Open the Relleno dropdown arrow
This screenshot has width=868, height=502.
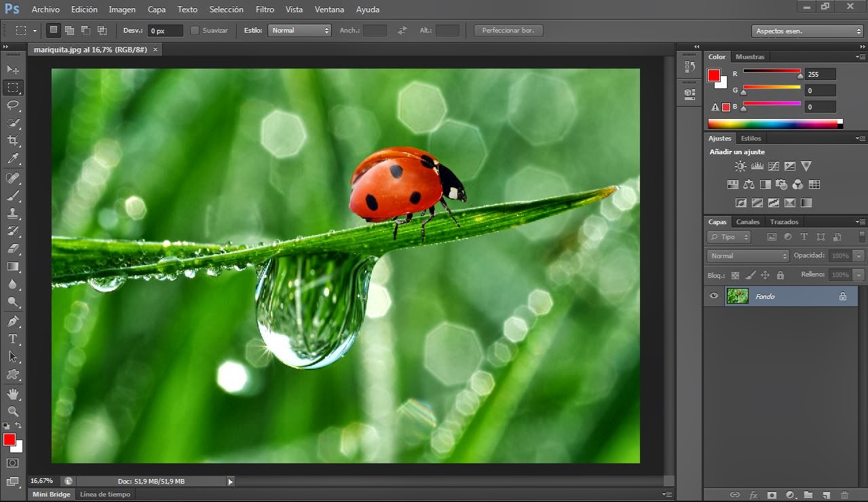[x=858, y=275]
